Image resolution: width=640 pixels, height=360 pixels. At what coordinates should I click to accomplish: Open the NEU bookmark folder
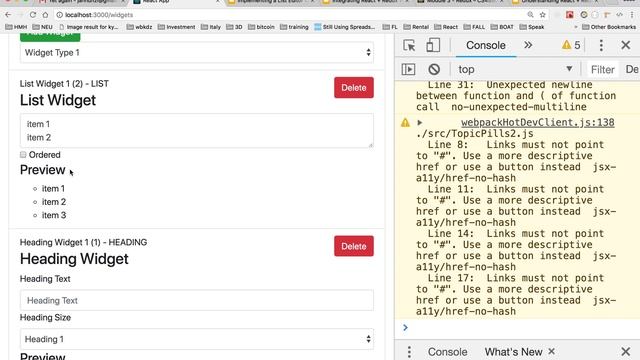point(42,27)
